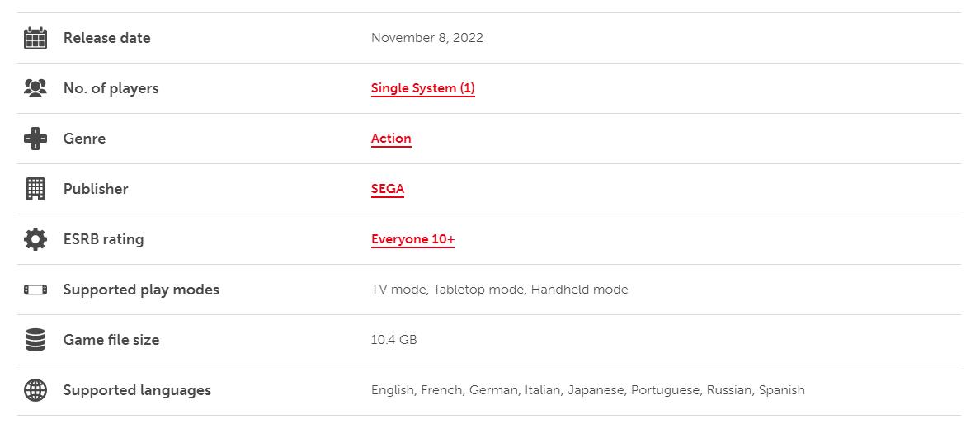
Task: Click the November 8, 2022 date text
Action: coord(427,38)
